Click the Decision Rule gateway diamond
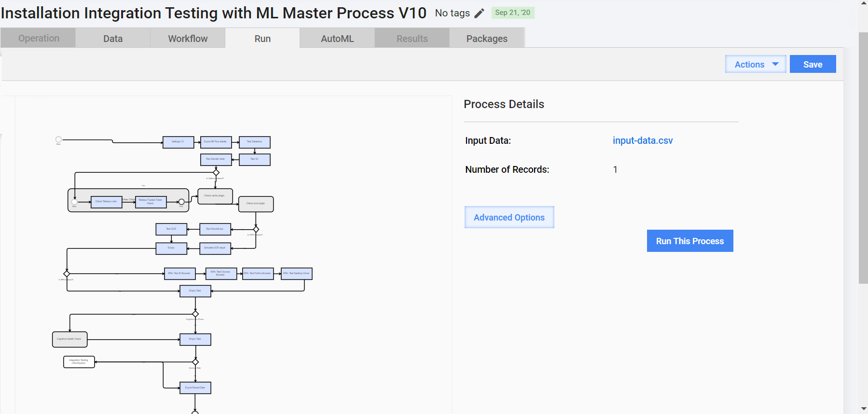Viewport: 868px width, 414px height. [195, 362]
